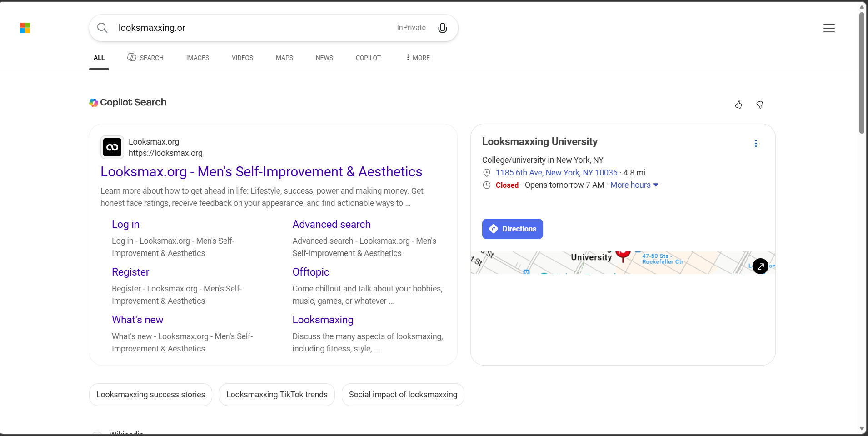
Task: Open the MORE search categories menu
Action: [x=418, y=58]
